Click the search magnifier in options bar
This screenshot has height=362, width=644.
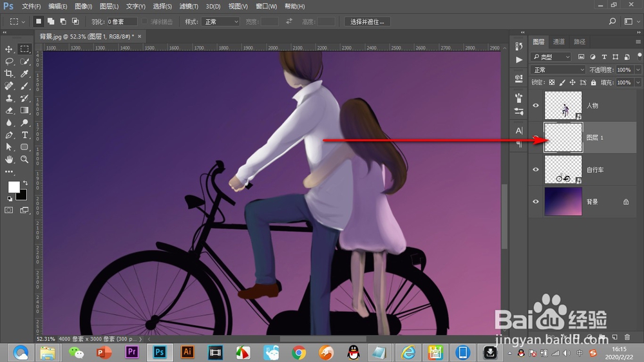612,21
